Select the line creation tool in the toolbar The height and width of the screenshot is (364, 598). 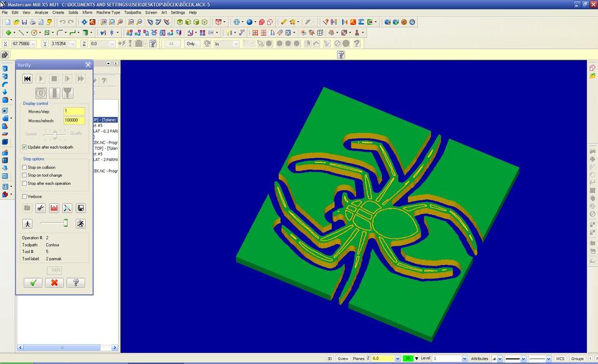(x=22, y=32)
